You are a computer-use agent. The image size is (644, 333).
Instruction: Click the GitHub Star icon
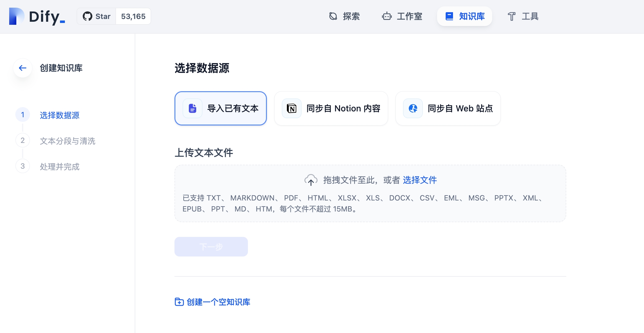[88, 17]
